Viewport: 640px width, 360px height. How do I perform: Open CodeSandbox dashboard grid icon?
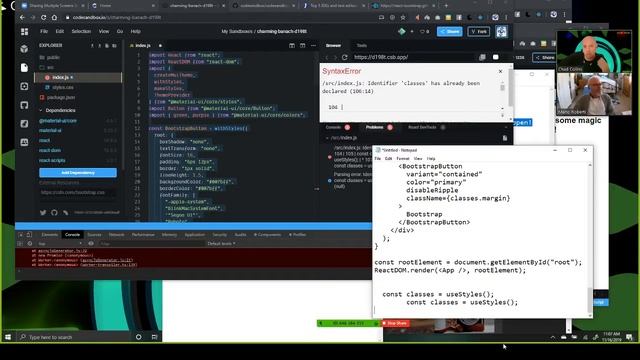[x=24, y=31]
